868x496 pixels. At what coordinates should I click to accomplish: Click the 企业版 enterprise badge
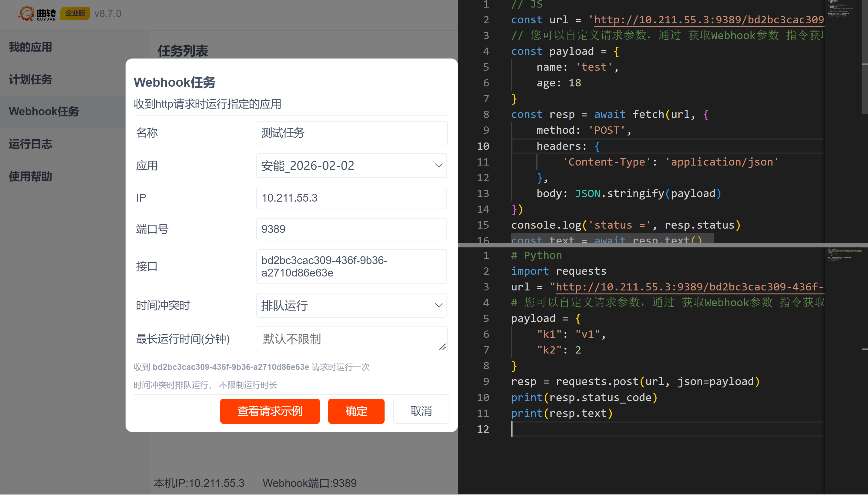coord(75,14)
